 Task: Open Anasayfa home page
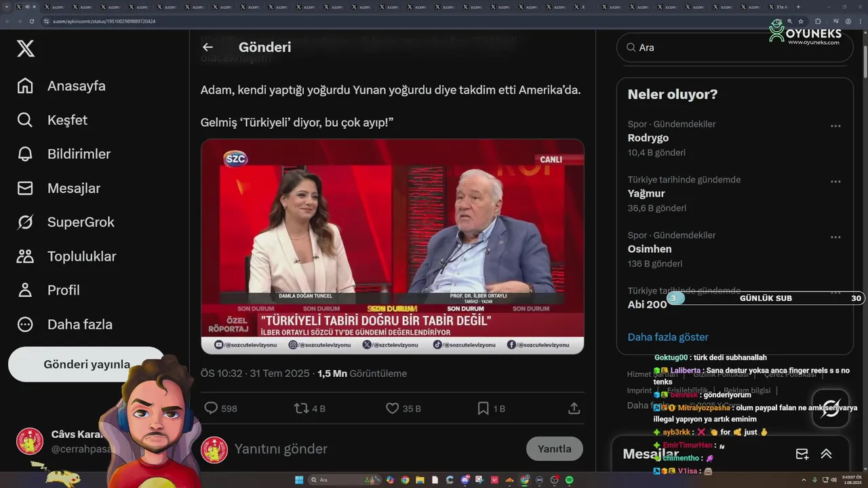click(x=61, y=86)
